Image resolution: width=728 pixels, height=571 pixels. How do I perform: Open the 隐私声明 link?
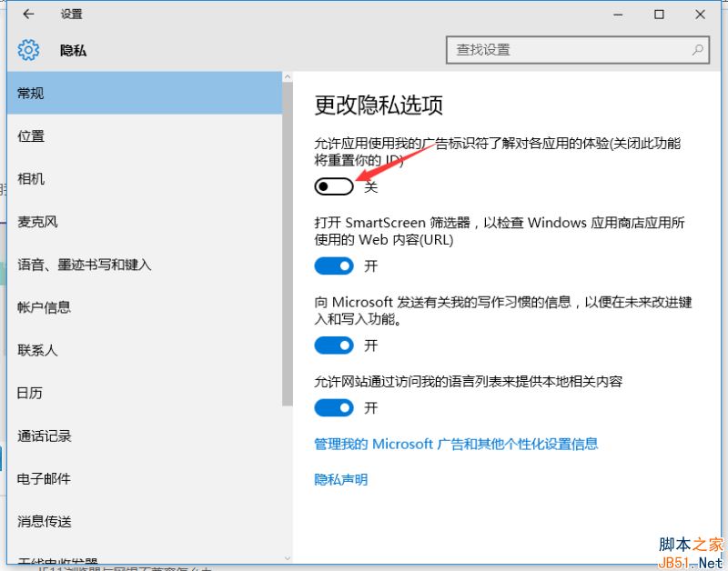[340, 479]
